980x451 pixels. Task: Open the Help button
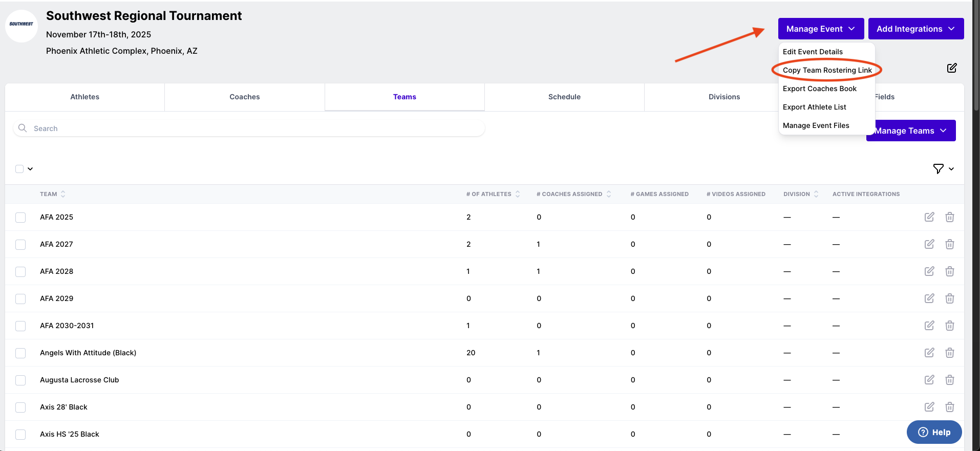click(934, 432)
